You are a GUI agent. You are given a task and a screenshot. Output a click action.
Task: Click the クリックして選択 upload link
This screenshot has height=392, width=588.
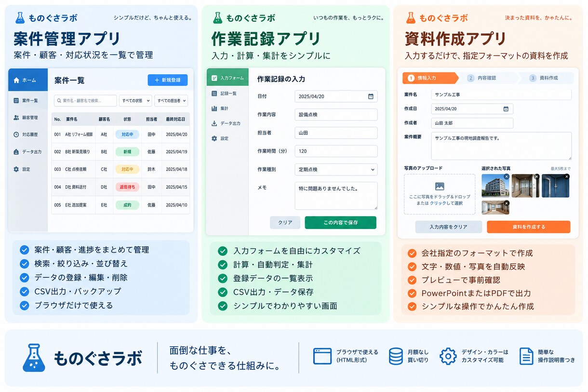446,203
